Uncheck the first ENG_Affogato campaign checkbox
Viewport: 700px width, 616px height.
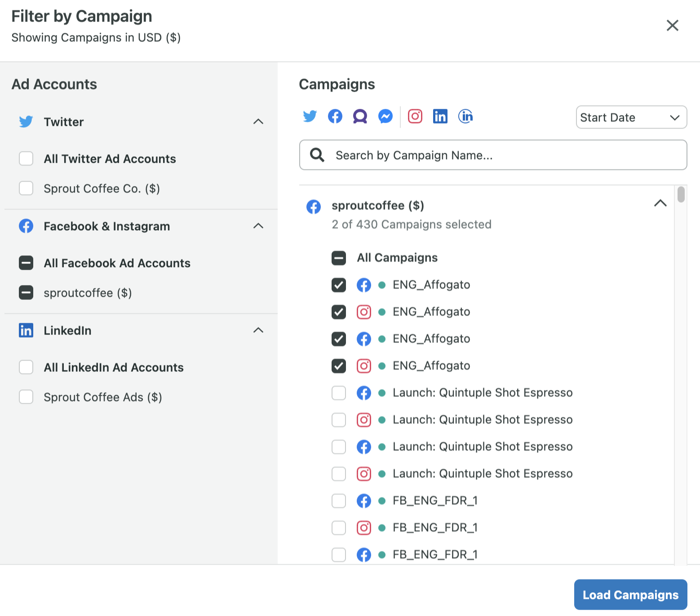[x=339, y=285]
